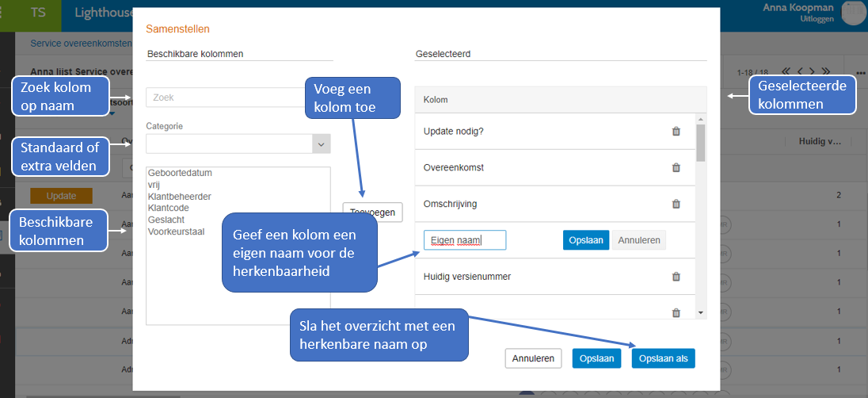Jump to last page with double right chevron
The image size is (868, 398).
(826, 71)
